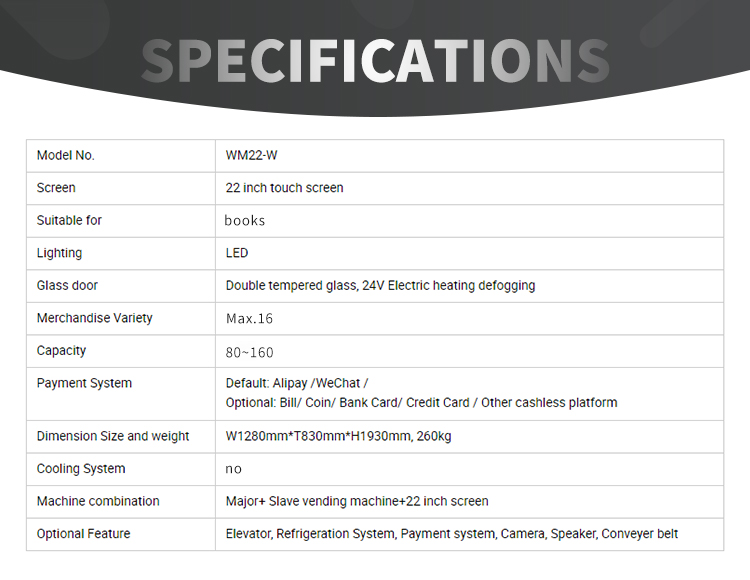Select the Elevator, Refrigeration System features text
This screenshot has height=580, width=750.
click(452, 534)
